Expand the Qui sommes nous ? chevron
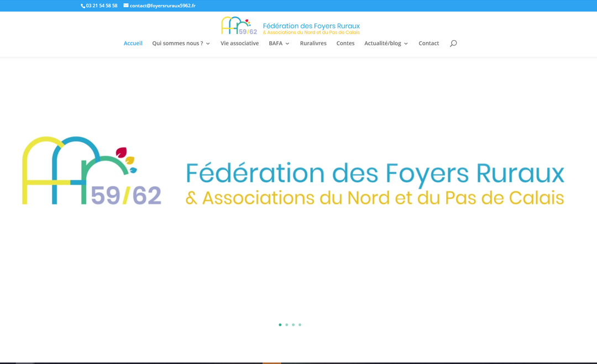 pyautogui.click(x=208, y=44)
